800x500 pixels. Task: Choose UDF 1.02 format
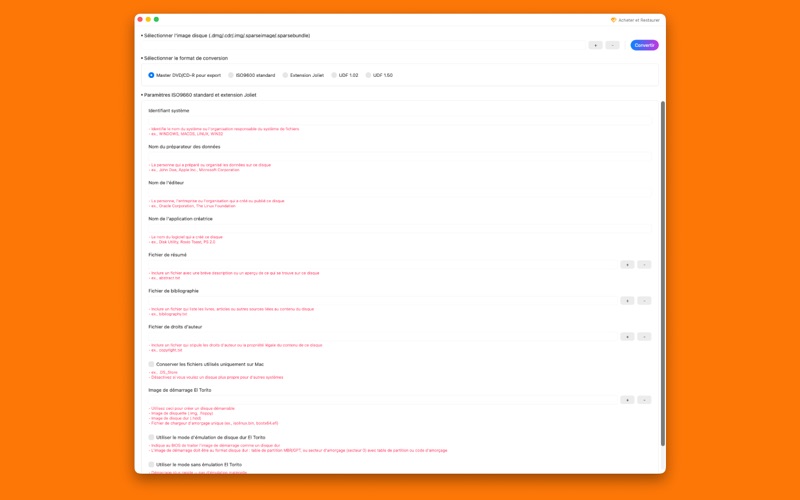pos(345,75)
